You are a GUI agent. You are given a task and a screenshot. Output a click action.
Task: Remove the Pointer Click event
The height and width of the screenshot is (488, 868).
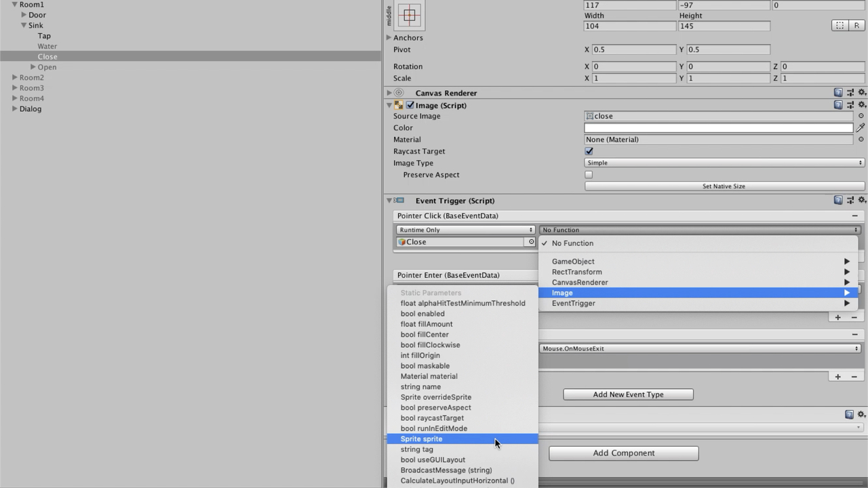coord(854,216)
